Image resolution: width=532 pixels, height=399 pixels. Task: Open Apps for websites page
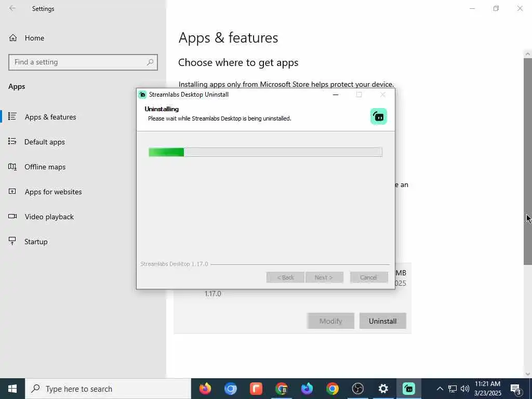[x=54, y=192]
